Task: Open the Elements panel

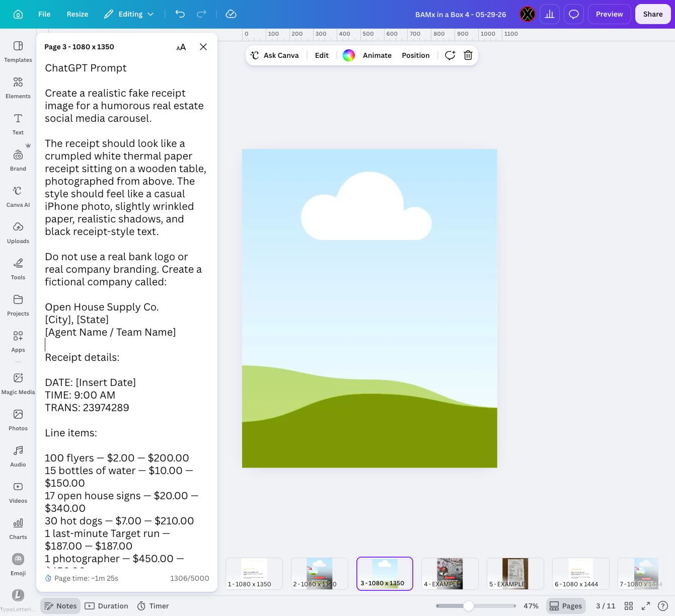Action: coord(18,88)
